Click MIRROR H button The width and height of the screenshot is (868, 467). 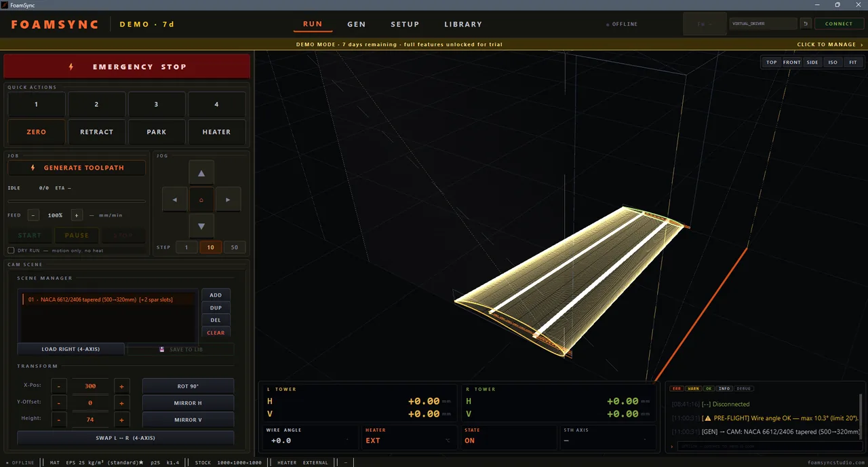click(188, 403)
